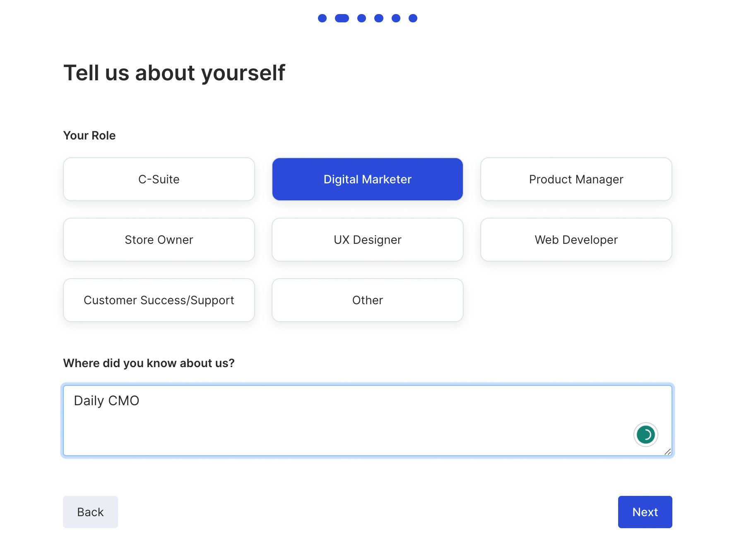
Task: Click the fifth step progress dot
Action: click(396, 18)
